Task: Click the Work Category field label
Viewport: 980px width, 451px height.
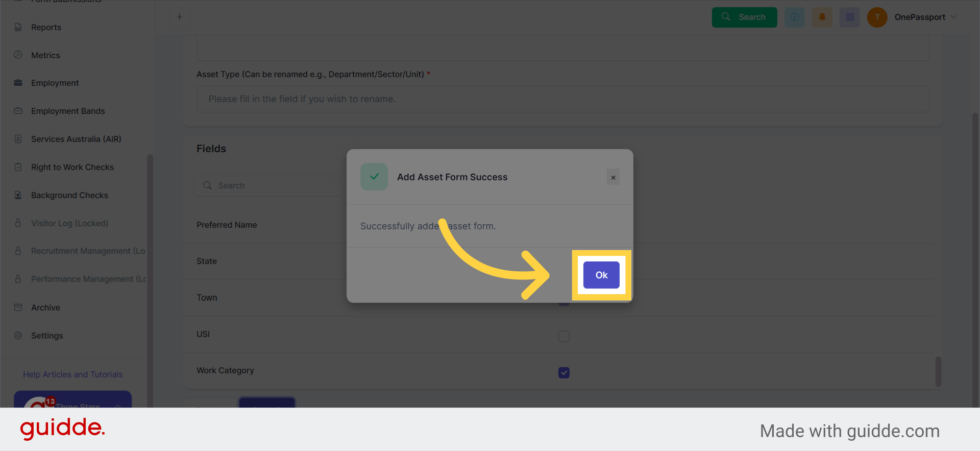Action: tap(225, 370)
